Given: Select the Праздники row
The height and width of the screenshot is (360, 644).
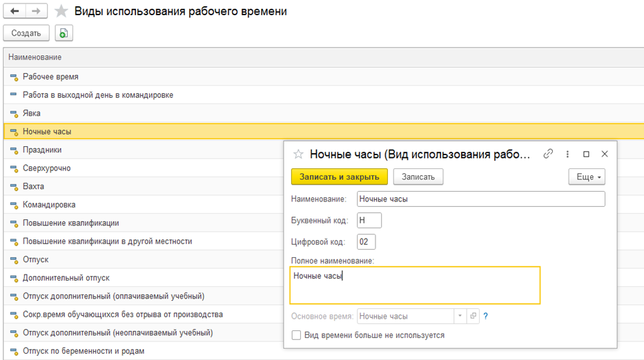Looking at the screenshot, I should click(x=144, y=150).
